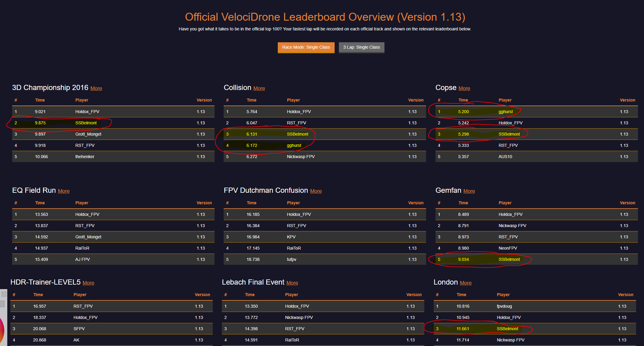Open More link for 3D Championship 2016
Image resolution: width=644 pixels, height=346 pixels.
click(x=96, y=88)
